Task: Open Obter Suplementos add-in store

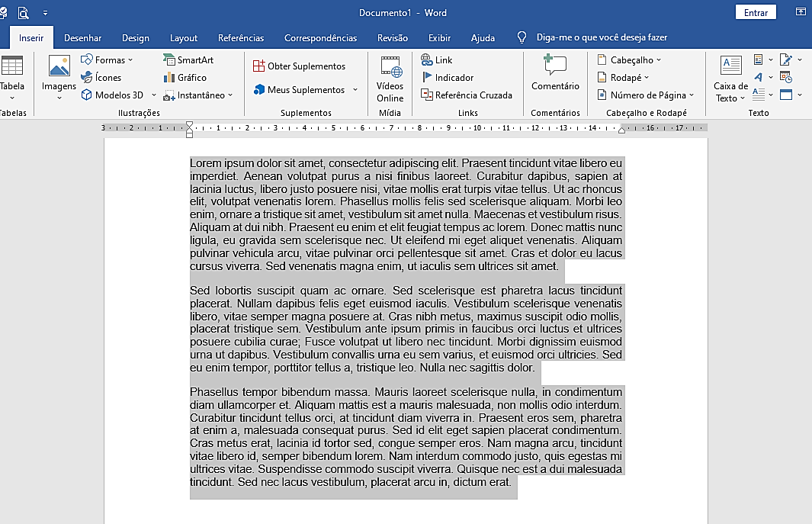Action: point(299,66)
